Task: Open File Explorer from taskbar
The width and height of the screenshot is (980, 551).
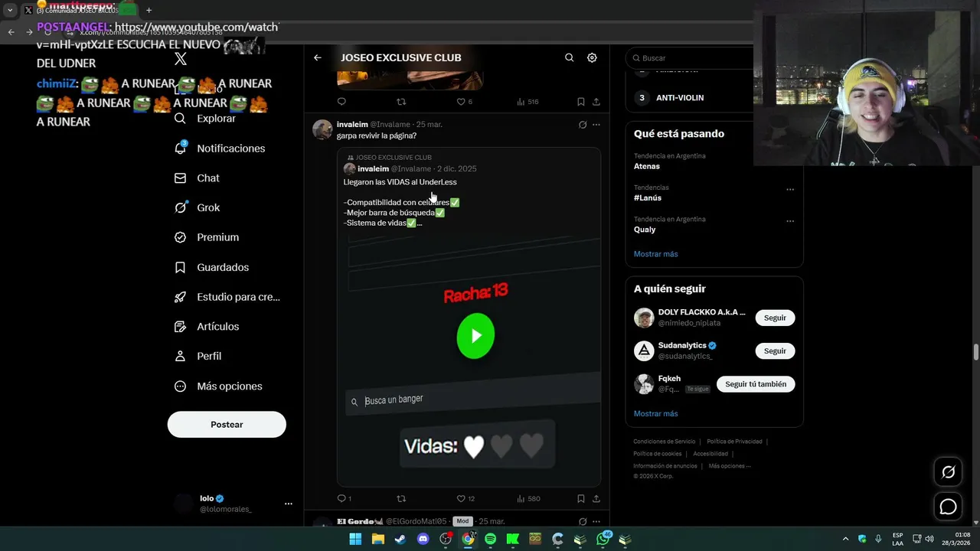Action: [377, 539]
